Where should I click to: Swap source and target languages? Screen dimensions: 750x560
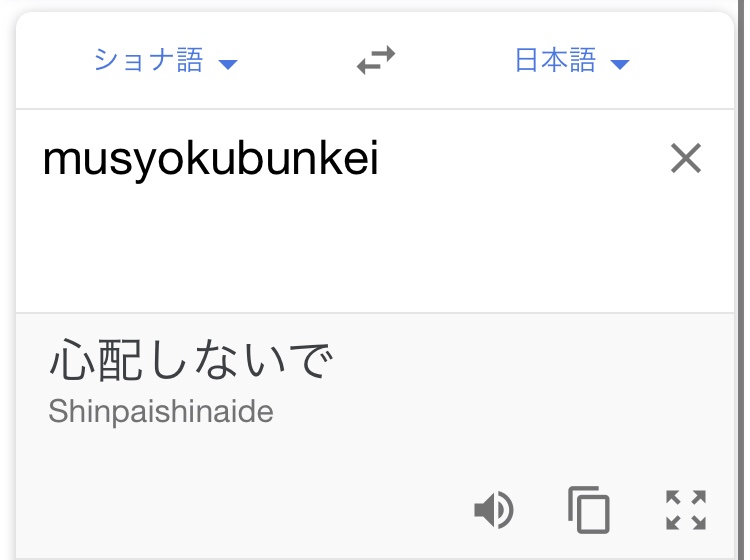pos(376,60)
